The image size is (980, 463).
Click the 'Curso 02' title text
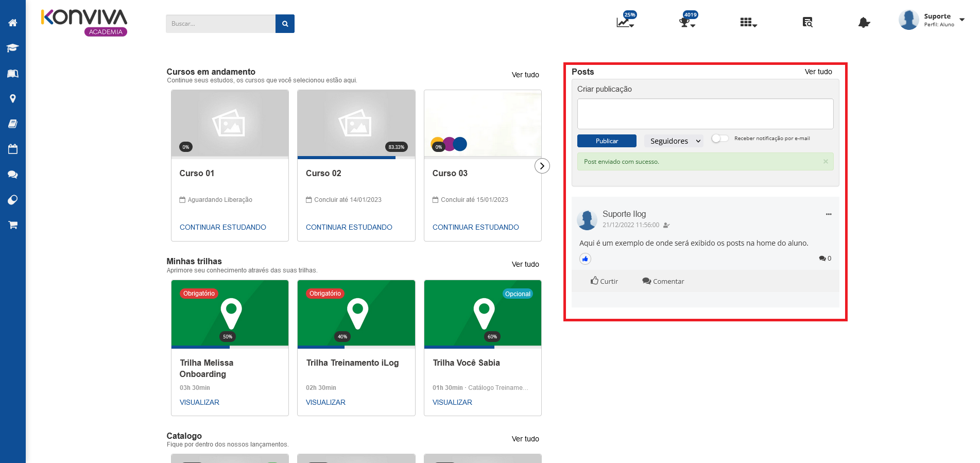point(323,174)
